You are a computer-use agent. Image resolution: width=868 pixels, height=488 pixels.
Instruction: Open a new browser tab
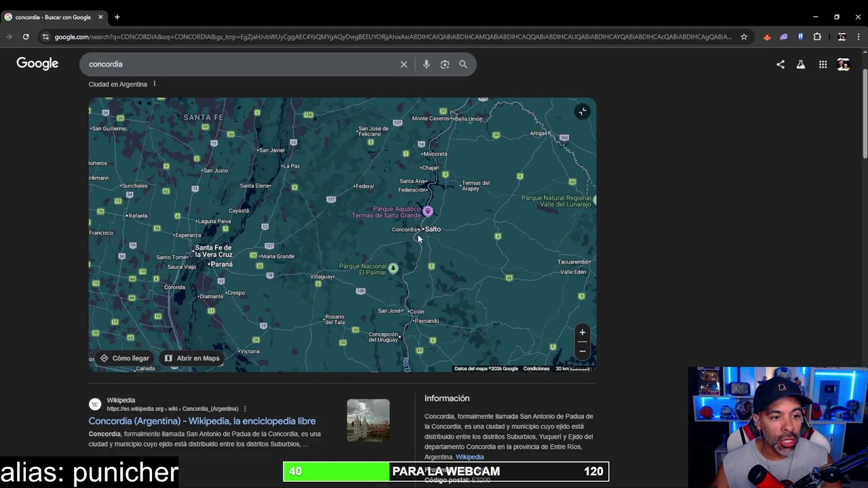pyautogui.click(x=117, y=17)
